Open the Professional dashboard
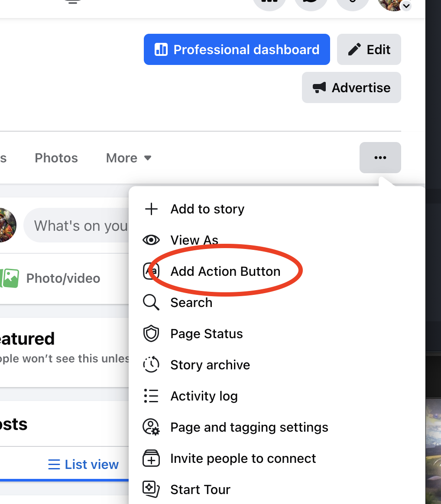Image resolution: width=441 pixels, height=504 pixels. (x=237, y=50)
